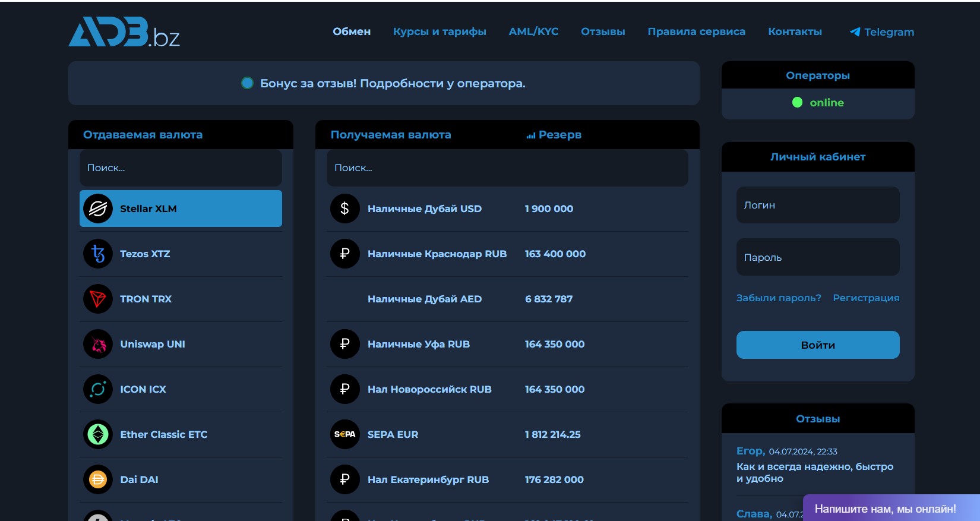The width and height of the screenshot is (980, 521).
Task: Select the ICON ICX coin icon
Action: tap(98, 389)
